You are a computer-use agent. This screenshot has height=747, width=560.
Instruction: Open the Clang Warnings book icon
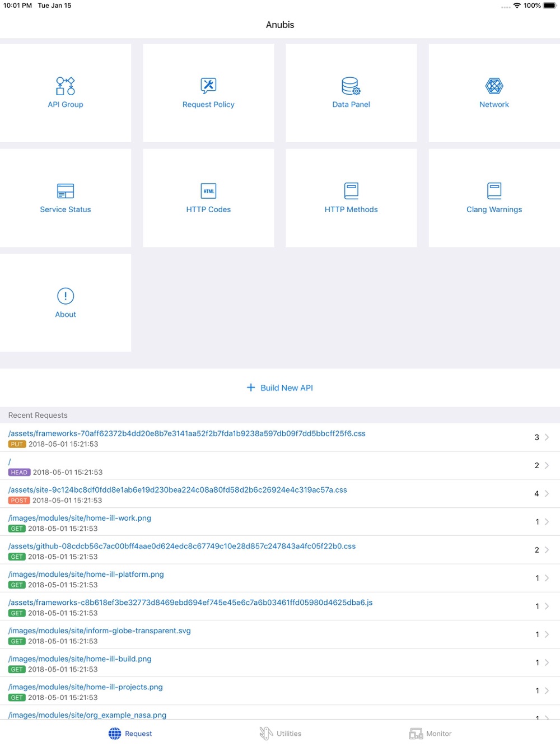494,191
